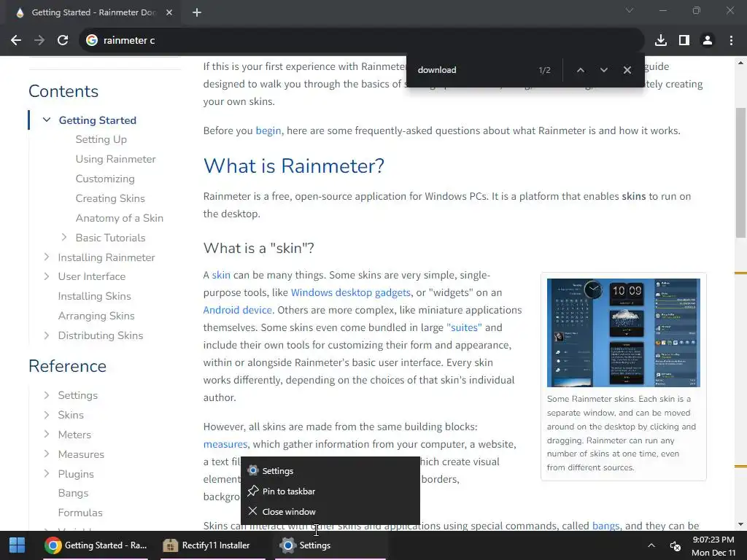The height and width of the screenshot is (560, 747).
Task: Reload the page with the refresh icon
Action: (63, 41)
